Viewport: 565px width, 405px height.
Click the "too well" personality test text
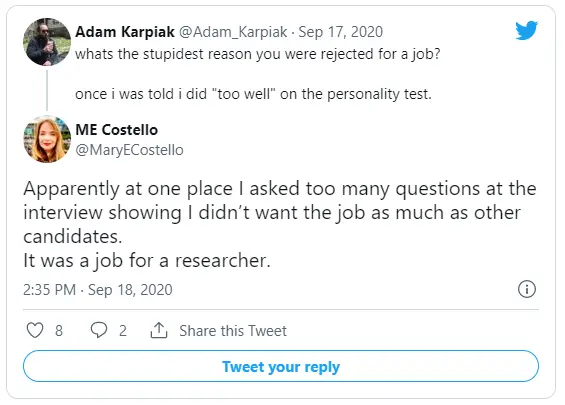point(253,94)
